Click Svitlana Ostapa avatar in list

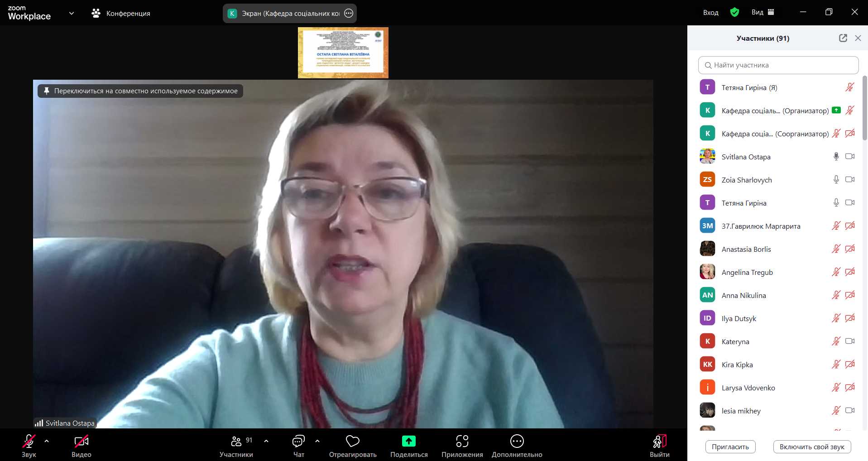pos(708,156)
